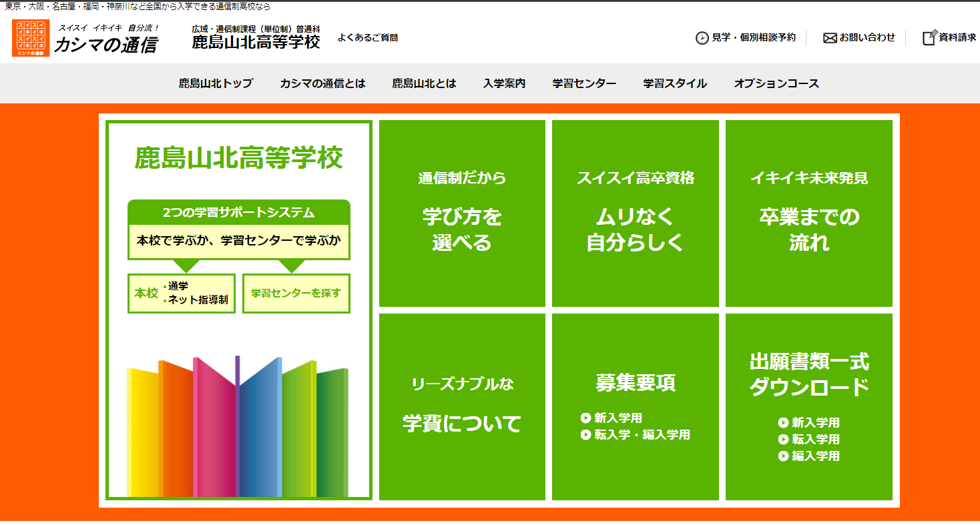Click arrow bullet before ダウンロード 転入学用
This screenshot has height=525, width=980.
click(x=784, y=440)
